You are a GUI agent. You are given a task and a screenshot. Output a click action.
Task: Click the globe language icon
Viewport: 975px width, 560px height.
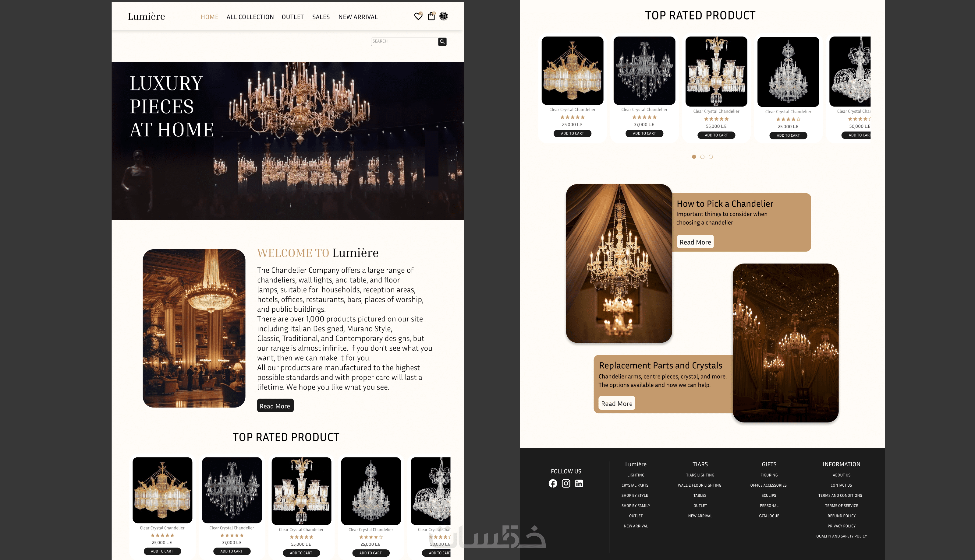pos(444,16)
